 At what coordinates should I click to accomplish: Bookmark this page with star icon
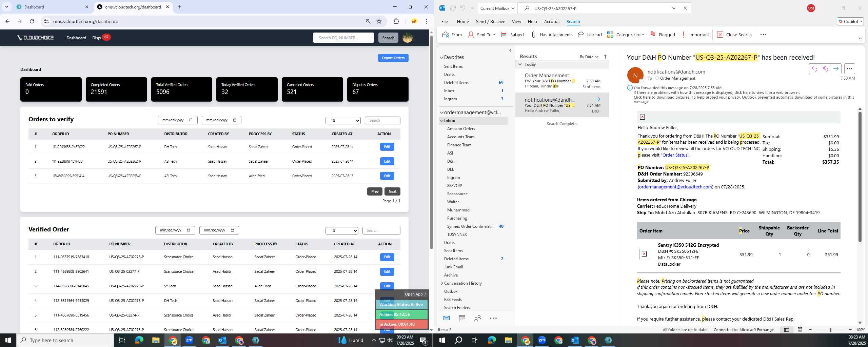click(x=379, y=21)
